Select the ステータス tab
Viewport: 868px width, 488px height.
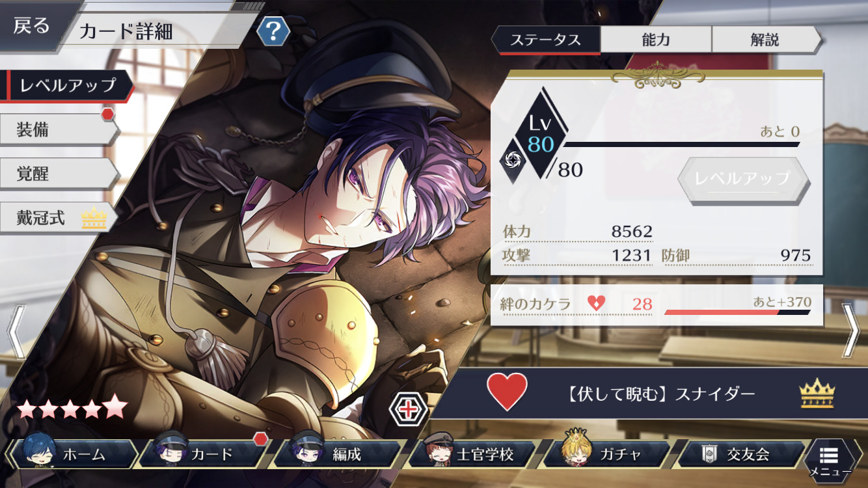545,40
